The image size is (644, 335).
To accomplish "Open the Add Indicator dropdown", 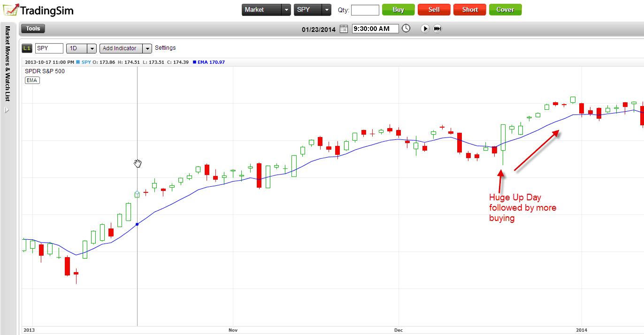I will tap(147, 48).
